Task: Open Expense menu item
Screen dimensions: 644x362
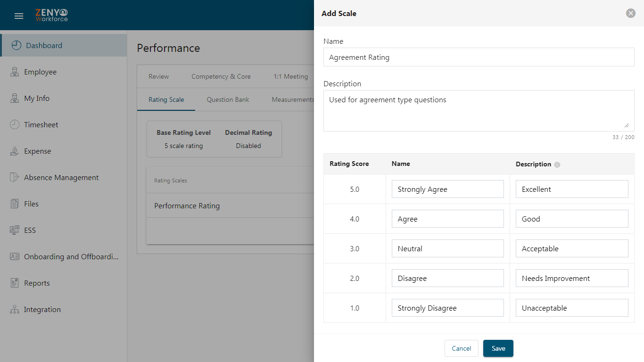Action: (x=64, y=151)
